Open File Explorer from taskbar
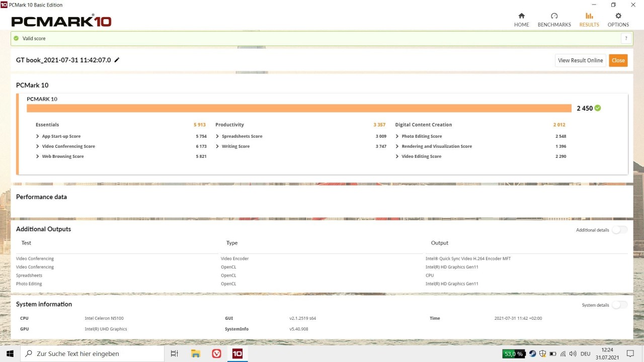This screenshot has width=644, height=362. 196,353
